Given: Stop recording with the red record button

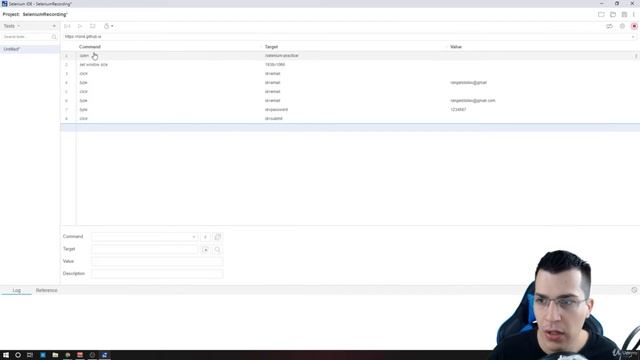Looking at the screenshot, I should (x=634, y=26).
